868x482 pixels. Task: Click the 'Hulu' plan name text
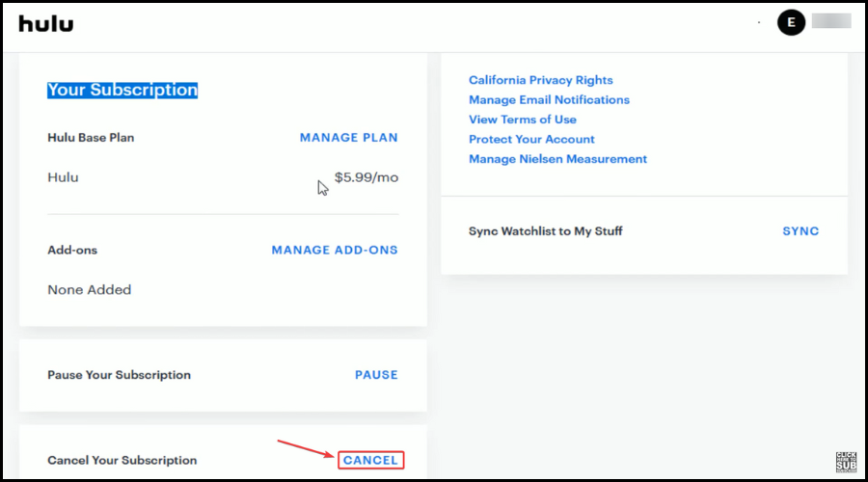tap(63, 177)
